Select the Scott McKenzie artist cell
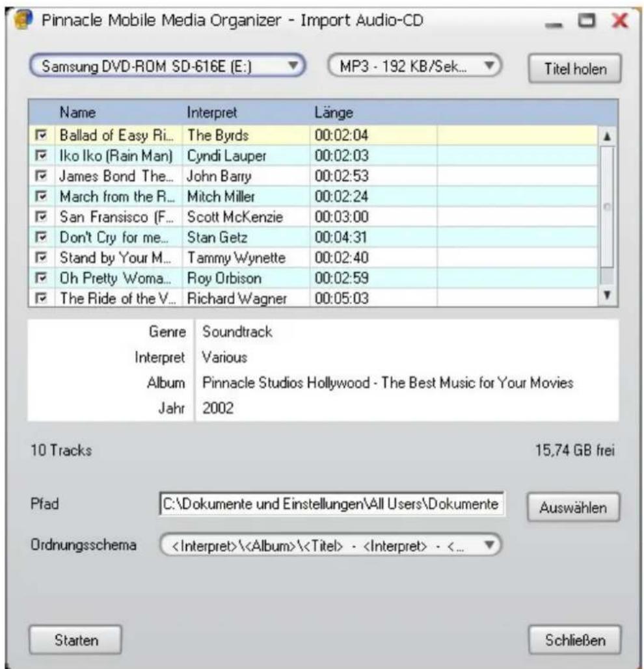This screenshot has height=669, width=644. tap(246, 216)
